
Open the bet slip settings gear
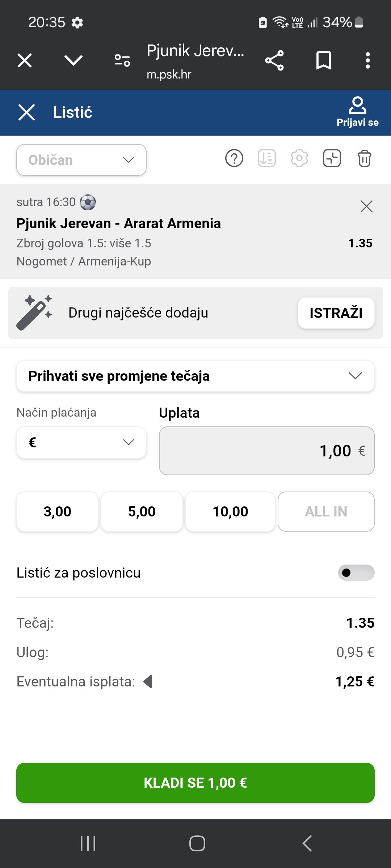[299, 158]
